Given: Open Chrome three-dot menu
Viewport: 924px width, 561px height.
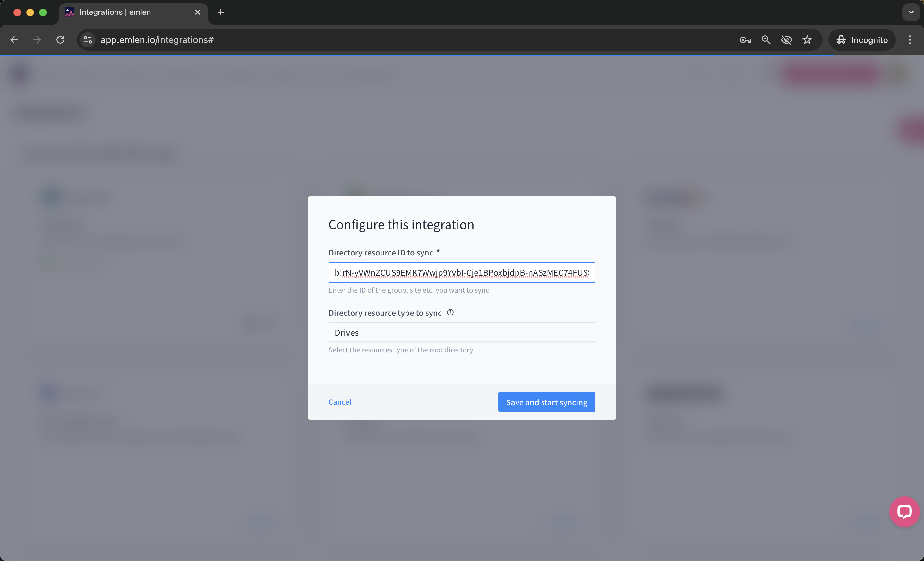Looking at the screenshot, I should [x=909, y=40].
